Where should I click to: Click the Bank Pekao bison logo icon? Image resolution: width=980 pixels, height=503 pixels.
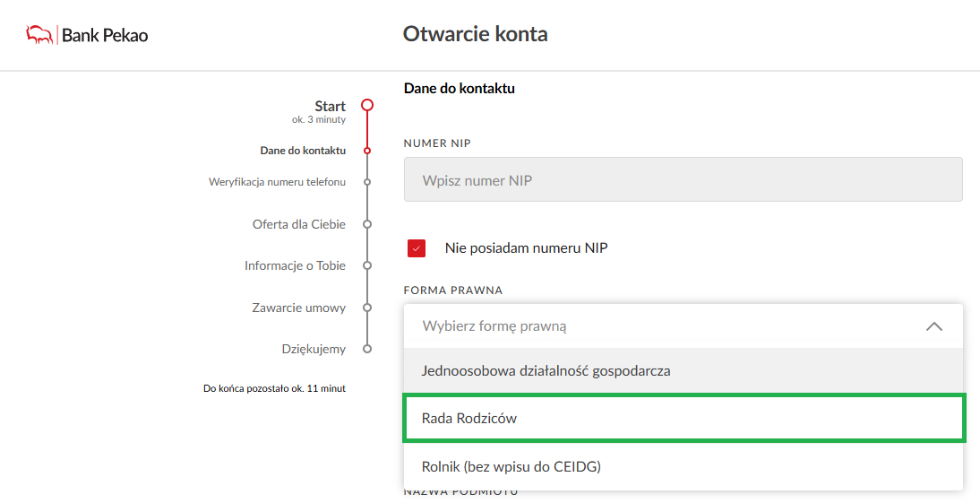(x=39, y=35)
